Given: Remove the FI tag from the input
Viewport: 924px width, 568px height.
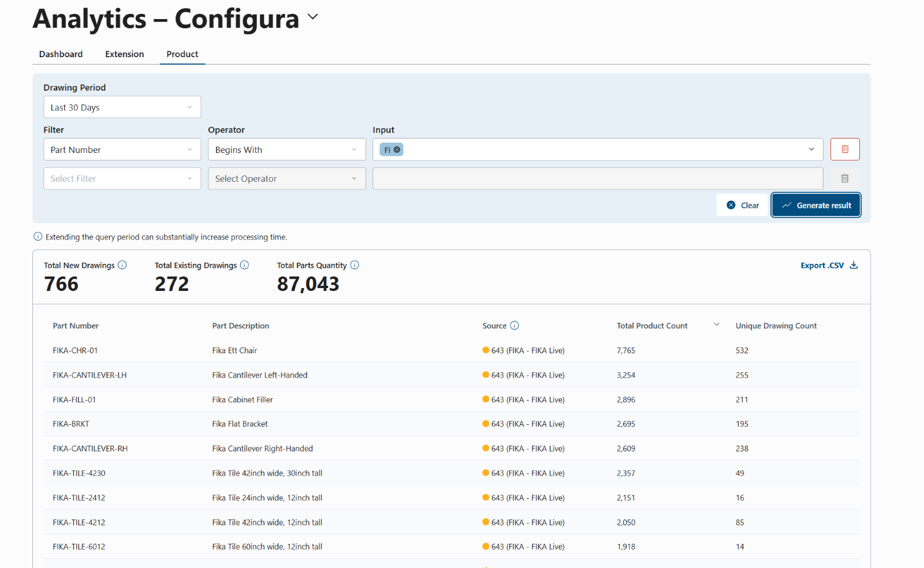Looking at the screenshot, I should (397, 150).
